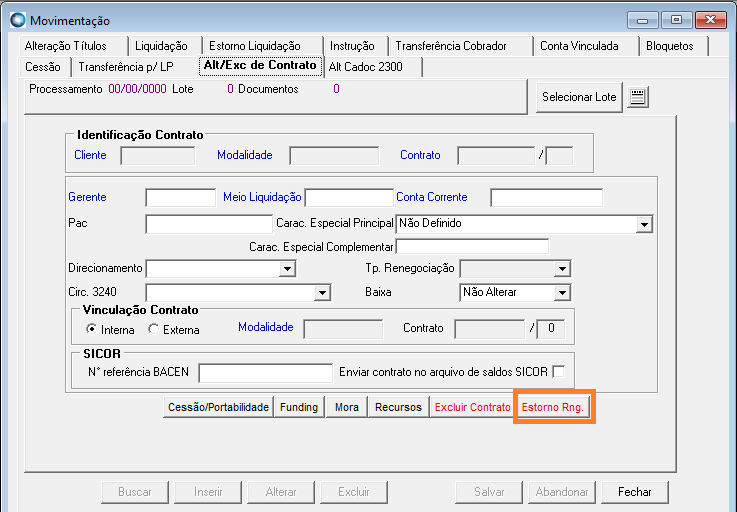Select the Instrução tab
Image resolution: width=737 pixels, height=512 pixels.
355,46
